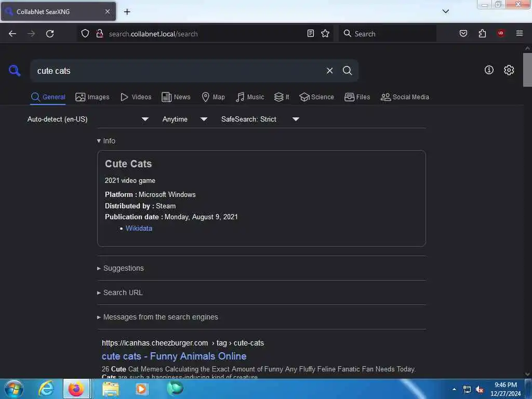Switch to the Social Media category
Viewport: 532px width, 399px height.
tap(405, 97)
